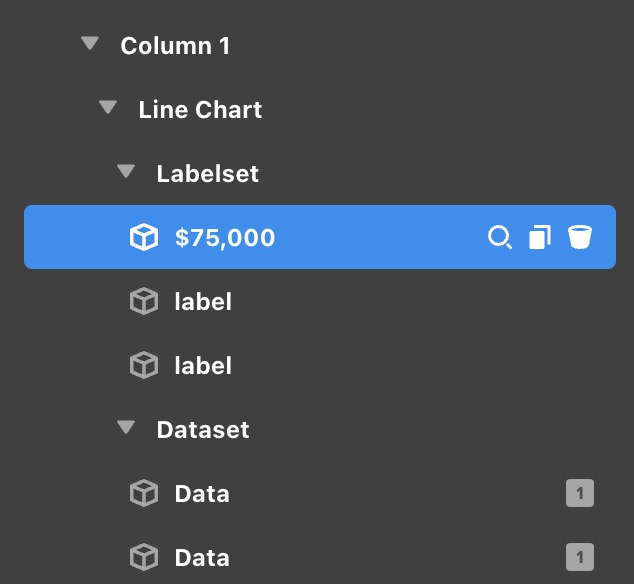Click the cube icon beside $75,000
This screenshot has width=634, height=584.
pyautogui.click(x=145, y=237)
